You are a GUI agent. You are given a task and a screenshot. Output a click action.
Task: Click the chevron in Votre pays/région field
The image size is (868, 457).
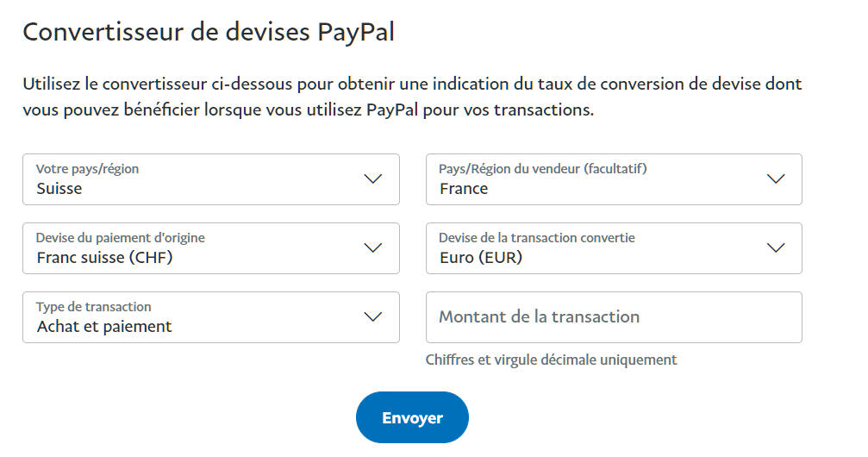click(372, 179)
